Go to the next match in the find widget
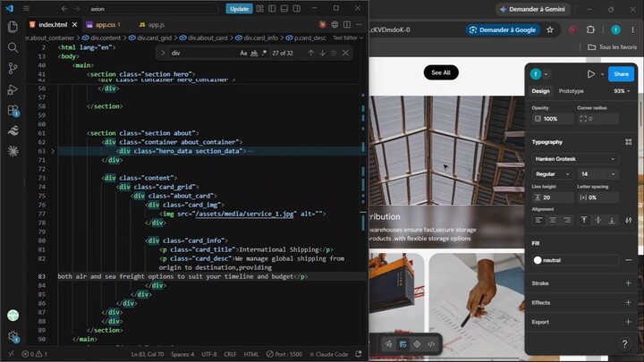Viewport: 644px width, 362px height. [x=323, y=53]
